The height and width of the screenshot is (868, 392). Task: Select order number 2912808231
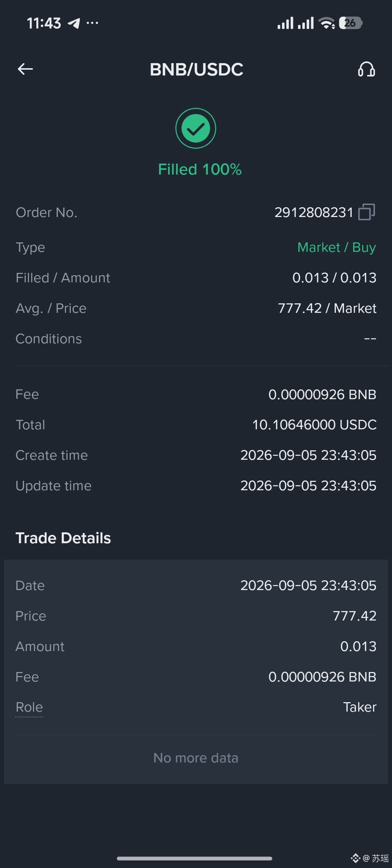coord(314,212)
